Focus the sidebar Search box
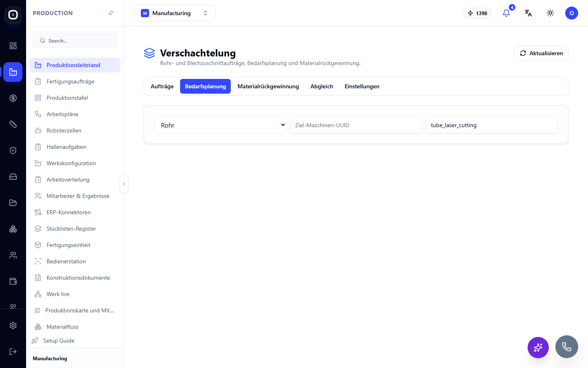This screenshot has height=368, width=588. 75,40
